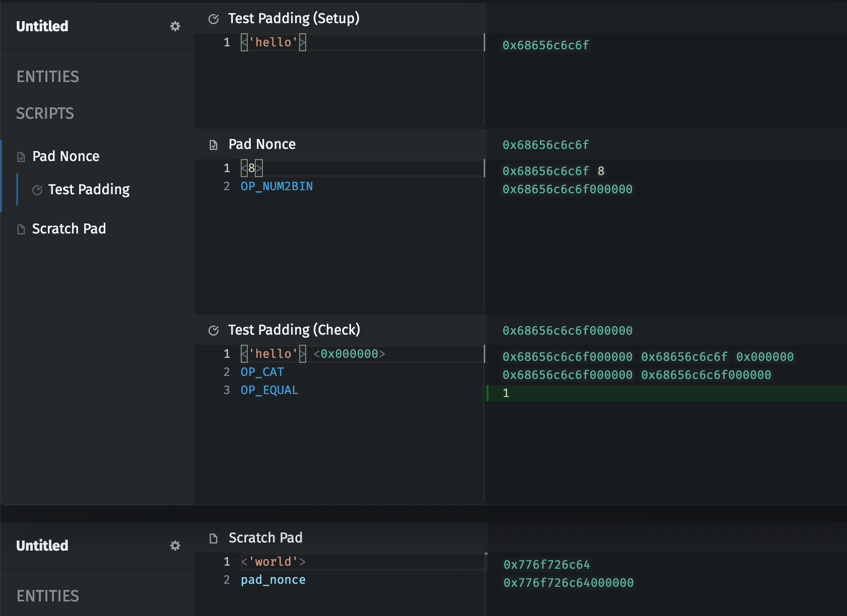The image size is (847, 616).
Task: Open template settings via the gear icon
Action: pyautogui.click(x=175, y=26)
